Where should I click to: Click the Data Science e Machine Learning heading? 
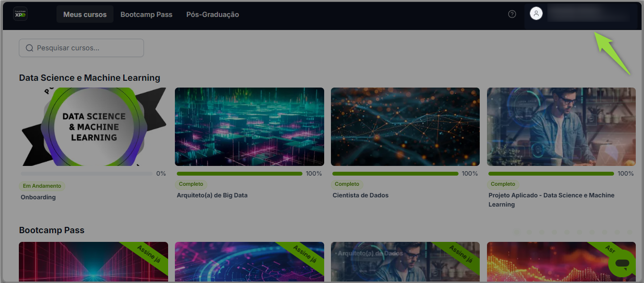pyautogui.click(x=89, y=78)
